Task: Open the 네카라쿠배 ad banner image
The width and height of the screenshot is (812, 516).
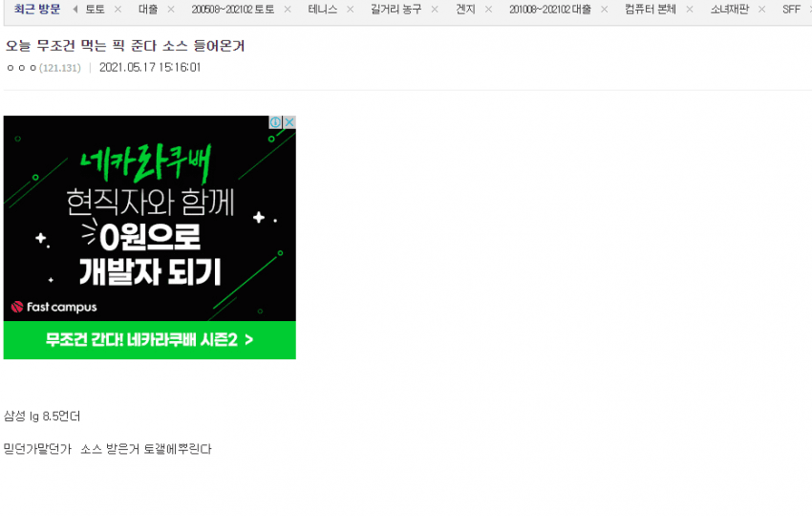Action: [150, 218]
